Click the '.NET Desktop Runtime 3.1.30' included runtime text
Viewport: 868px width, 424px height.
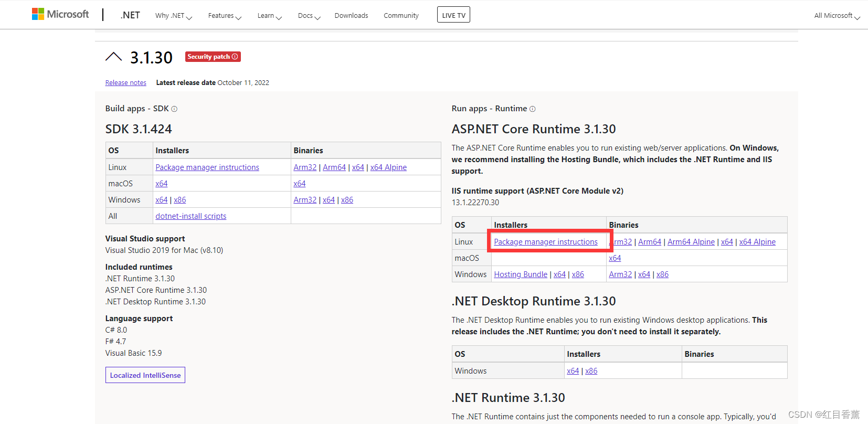click(x=155, y=302)
